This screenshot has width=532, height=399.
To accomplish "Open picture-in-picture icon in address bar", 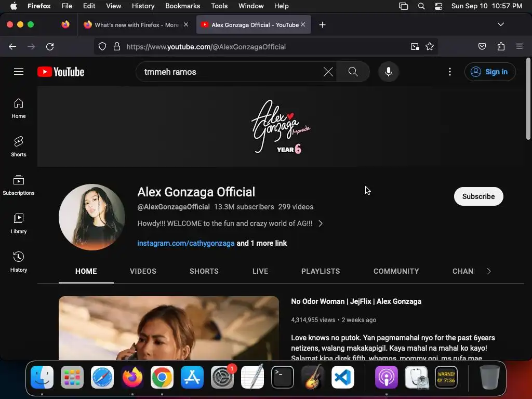I will tap(415, 46).
